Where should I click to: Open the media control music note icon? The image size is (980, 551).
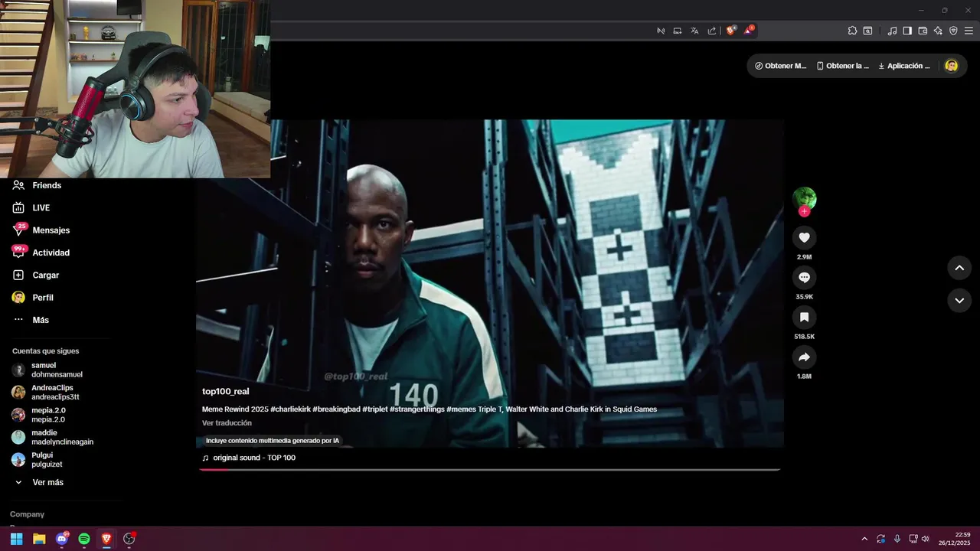892,31
